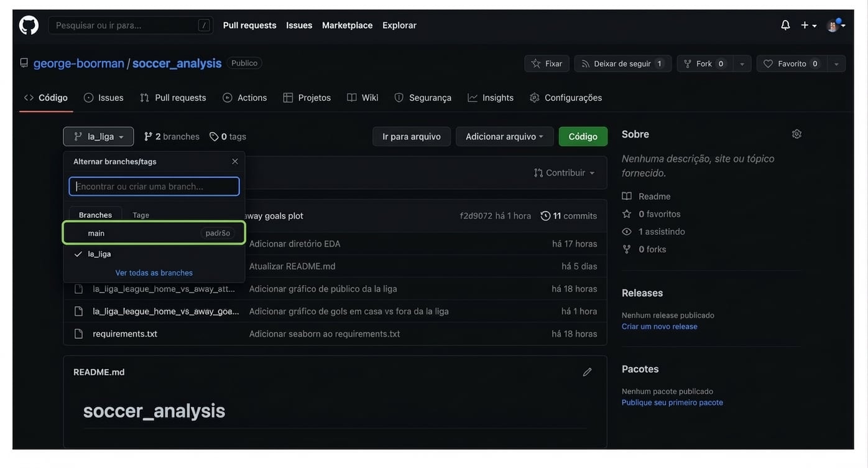
Task: Open commit message Atualizar README.md
Action: (x=292, y=266)
